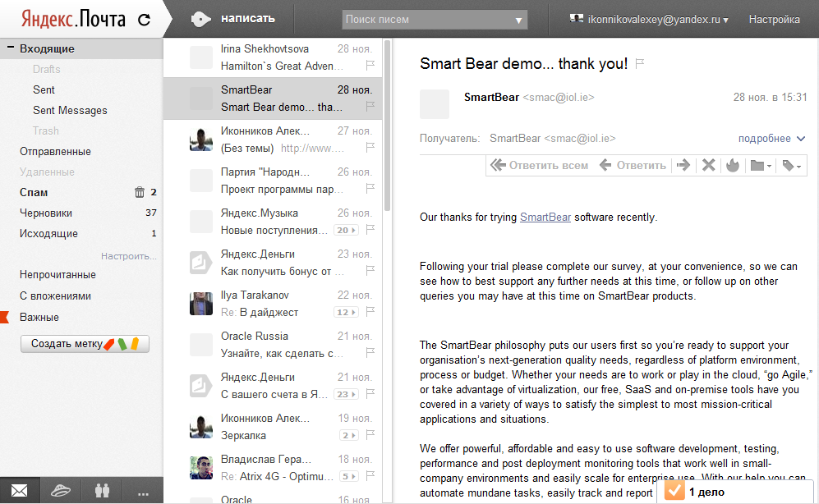
Task: Open the Irina Shekhovtsova message
Action: click(x=273, y=57)
